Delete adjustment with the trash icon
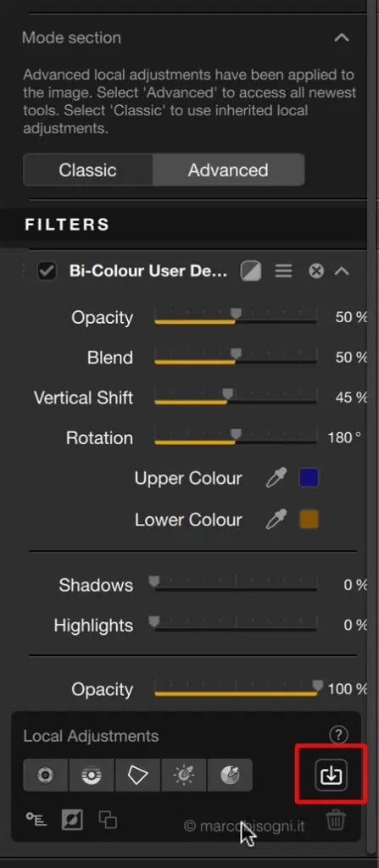This screenshot has width=379, height=868. [x=335, y=820]
